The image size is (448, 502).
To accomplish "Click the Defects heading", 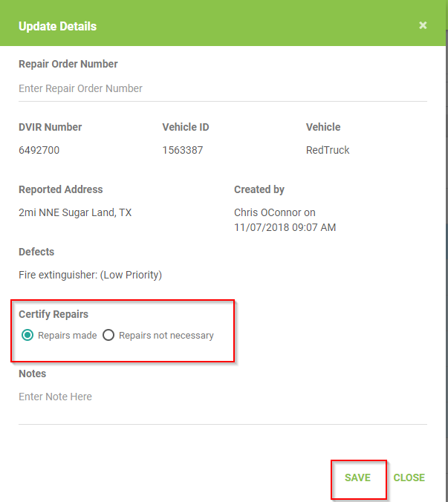I will (x=36, y=252).
